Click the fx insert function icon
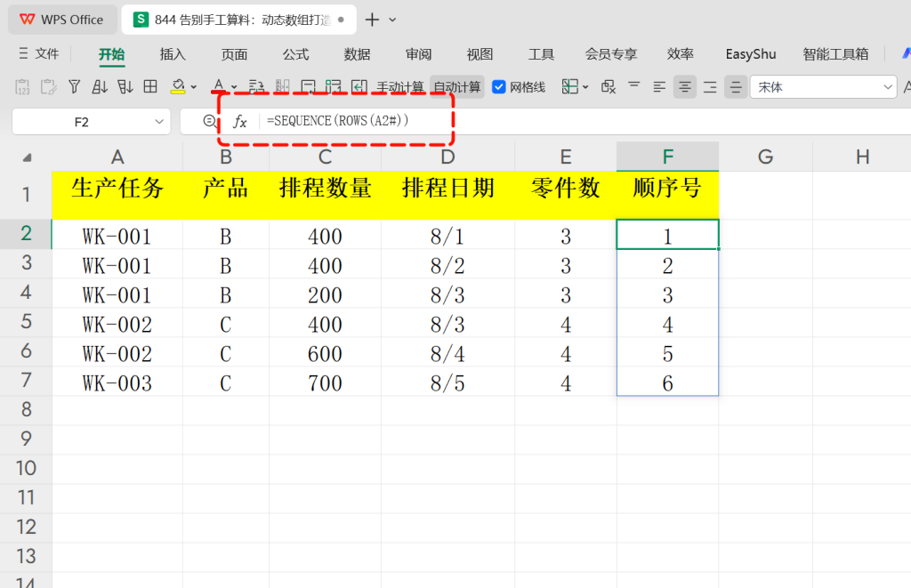 pos(240,122)
